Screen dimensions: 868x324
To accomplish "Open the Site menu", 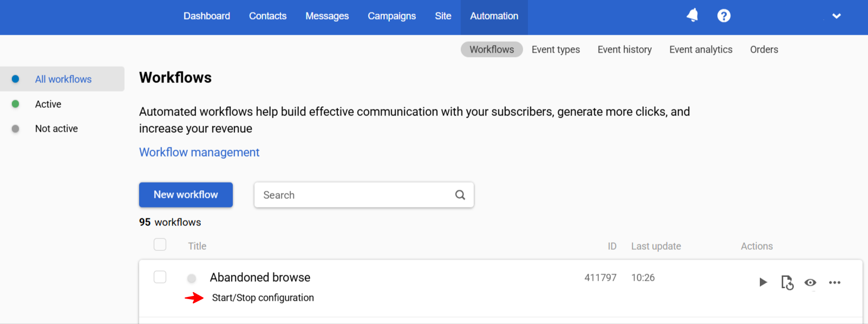I will coord(443,16).
